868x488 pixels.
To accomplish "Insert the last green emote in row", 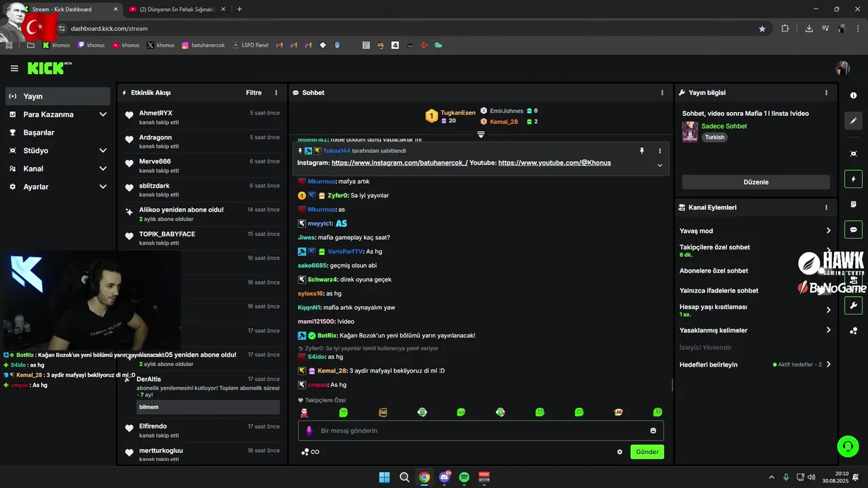I will click(658, 412).
